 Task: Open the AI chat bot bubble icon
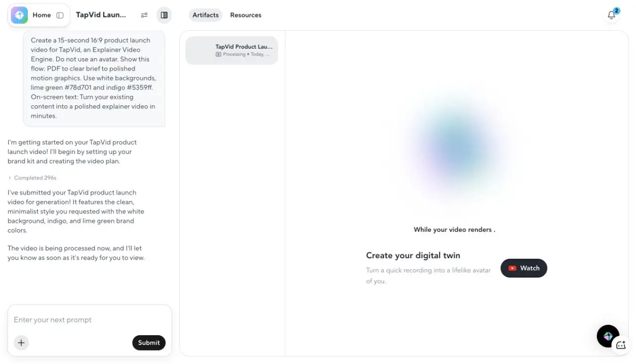click(x=621, y=345)
